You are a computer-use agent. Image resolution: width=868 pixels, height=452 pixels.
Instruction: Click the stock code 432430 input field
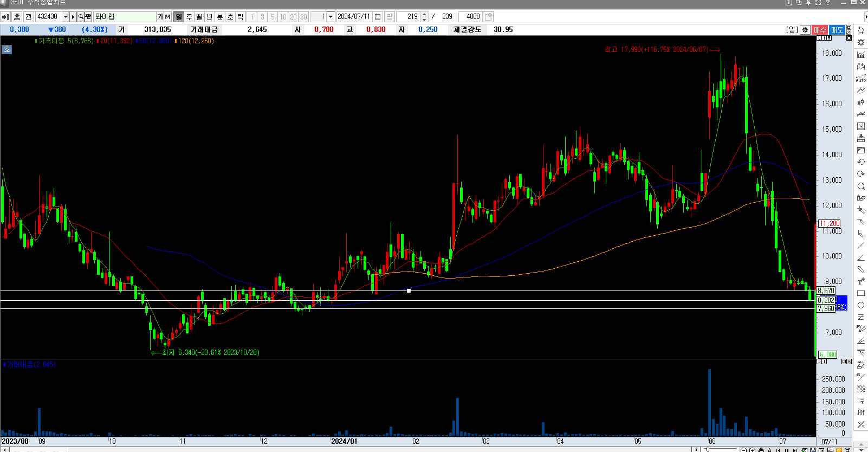tap(49, 17)
